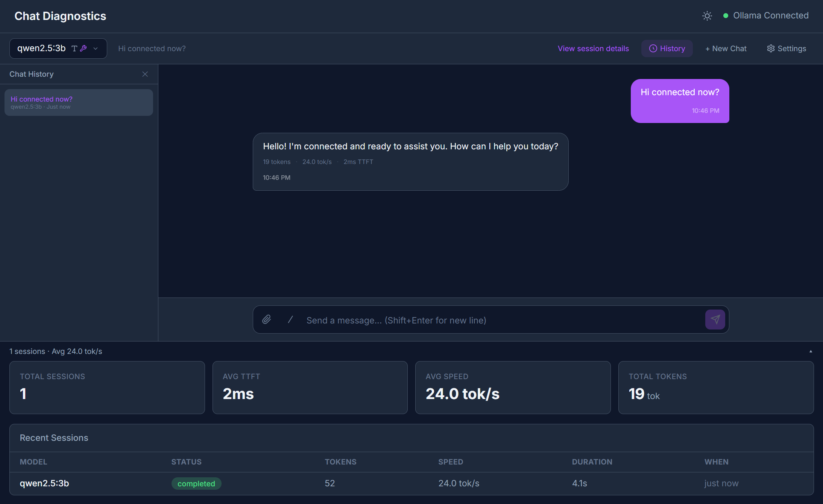Click the clock icon inside the History button
Screen dimensions: 823x504
653,48
